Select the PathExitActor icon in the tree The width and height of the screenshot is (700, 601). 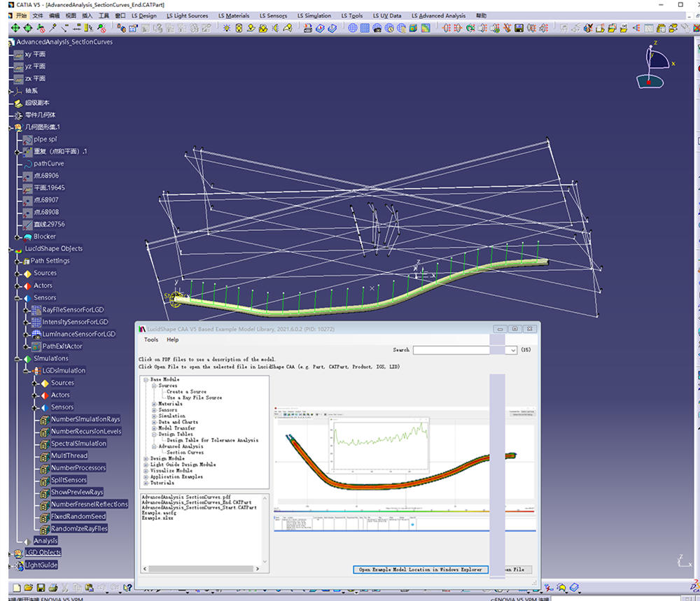(36, 346)
